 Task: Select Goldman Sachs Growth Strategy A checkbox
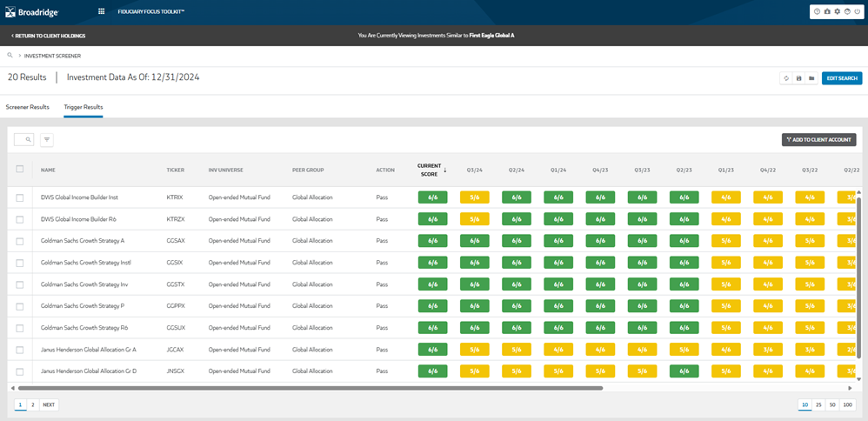(x=20, y=242)
